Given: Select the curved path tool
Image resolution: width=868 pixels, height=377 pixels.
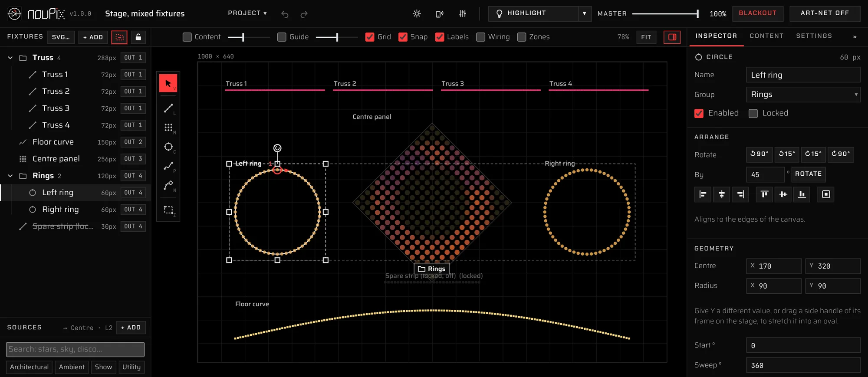Looking at the screenshot, I should coord(168,166).
